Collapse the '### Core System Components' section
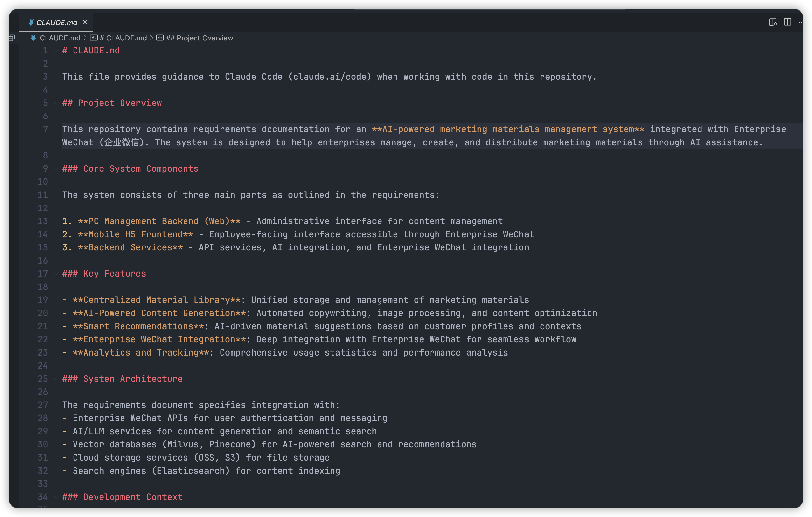Screen dimensions: 812x517 [x=56, y=169]
